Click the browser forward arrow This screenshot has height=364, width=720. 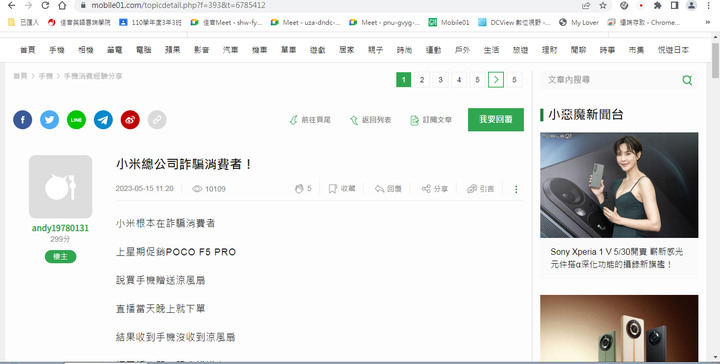pyautogui.click(x=28, y=6)
